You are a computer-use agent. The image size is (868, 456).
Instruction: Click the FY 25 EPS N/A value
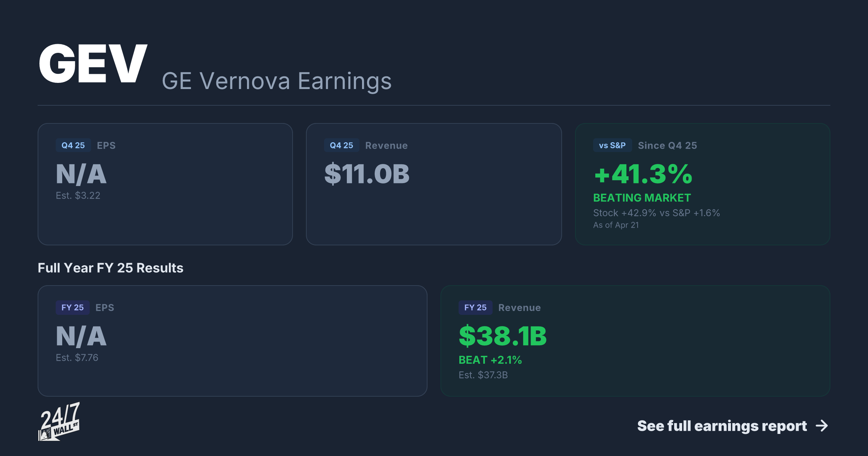[81, 336]
